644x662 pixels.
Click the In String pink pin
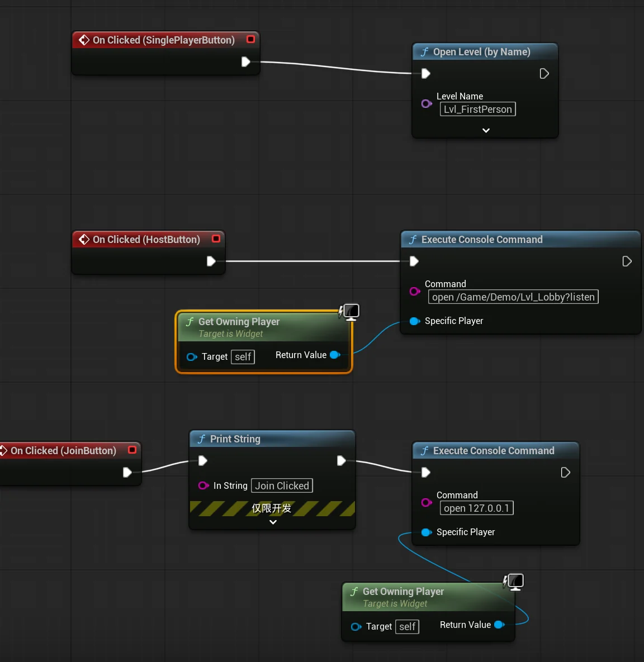[x=203, y=485]
